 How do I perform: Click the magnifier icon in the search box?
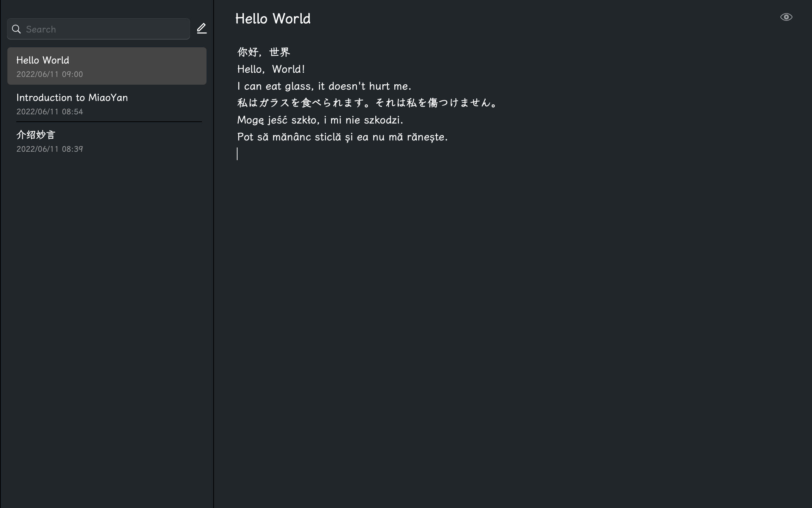(16, 29)
